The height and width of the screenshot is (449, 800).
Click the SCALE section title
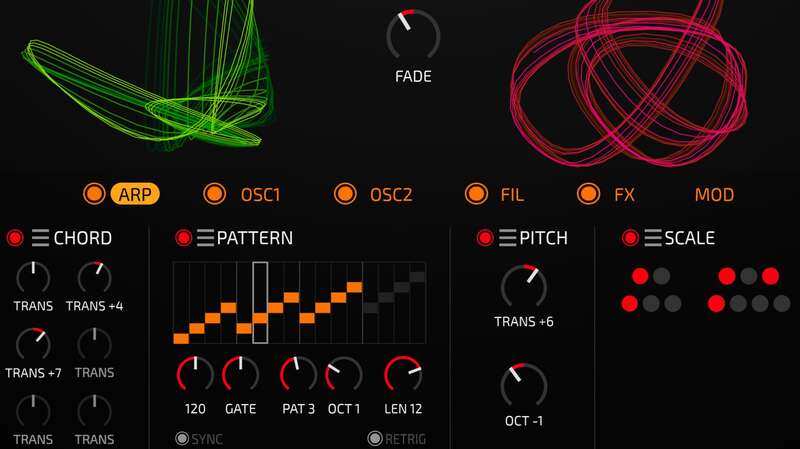pos(689,238)
